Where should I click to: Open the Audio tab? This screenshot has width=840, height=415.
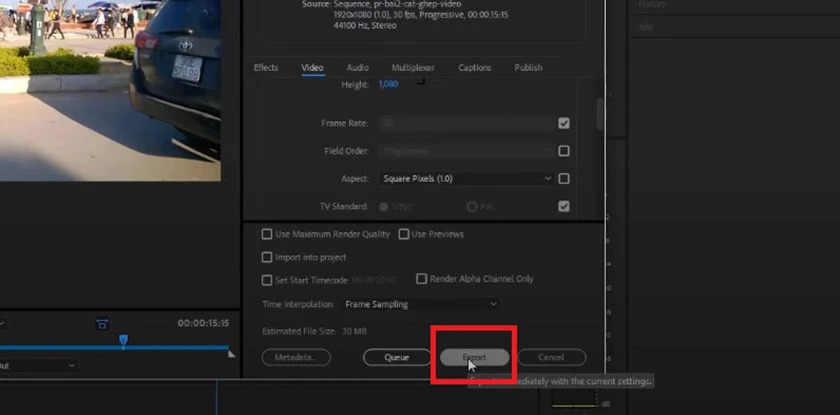[x=357, y=67]
